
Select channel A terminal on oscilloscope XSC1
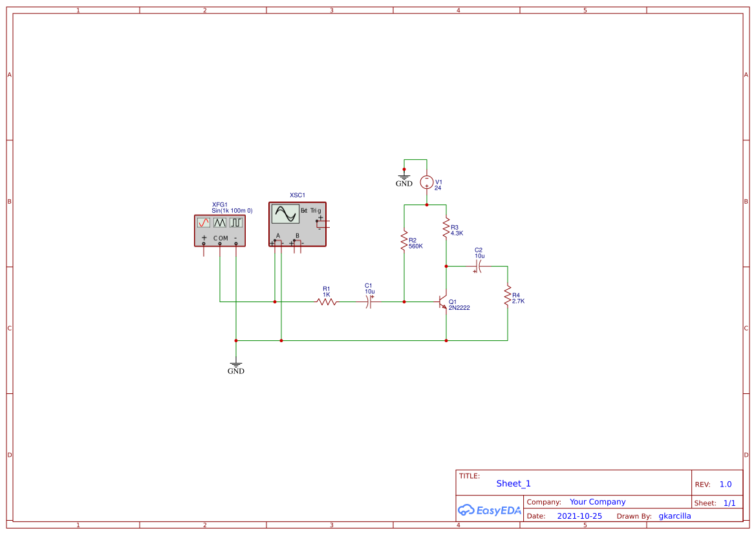(x=275, y=241)
